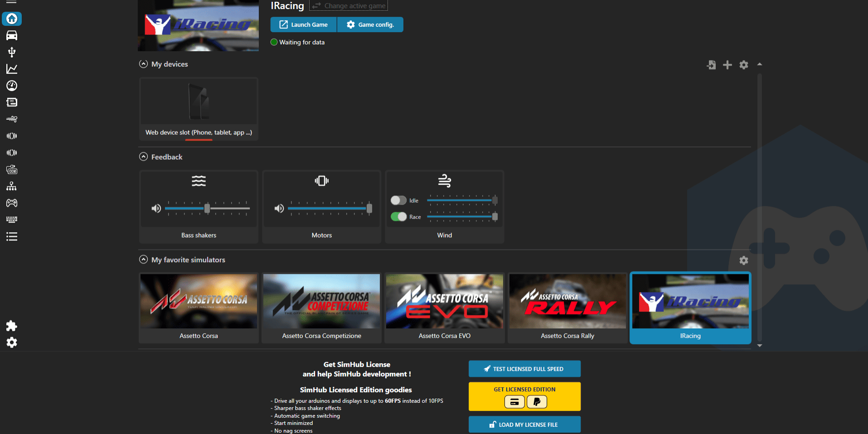Select the Assetto Corsa Rally simulator thumbnail
This screenshot has width=868, height=434.
pyautogui.click(x=567, y=301)
